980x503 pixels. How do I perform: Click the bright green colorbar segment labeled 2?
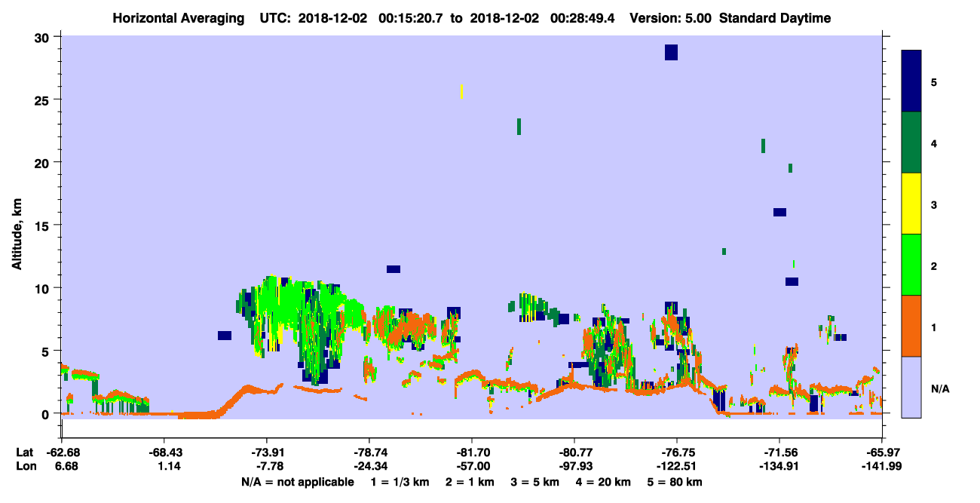911,265
